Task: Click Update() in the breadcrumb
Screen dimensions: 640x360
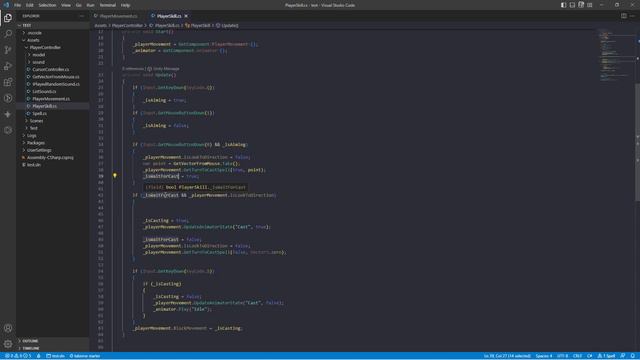Action: click(x=227, y=25)
